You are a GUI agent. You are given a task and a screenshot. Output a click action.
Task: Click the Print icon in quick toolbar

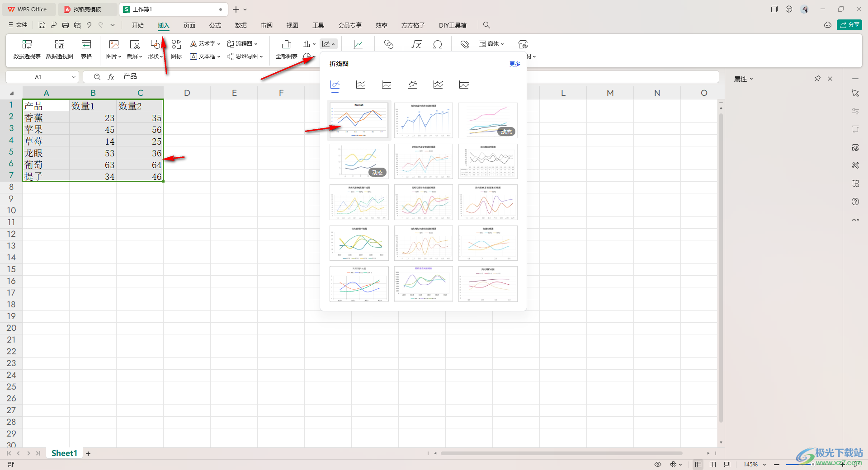[x=66, y=25]
